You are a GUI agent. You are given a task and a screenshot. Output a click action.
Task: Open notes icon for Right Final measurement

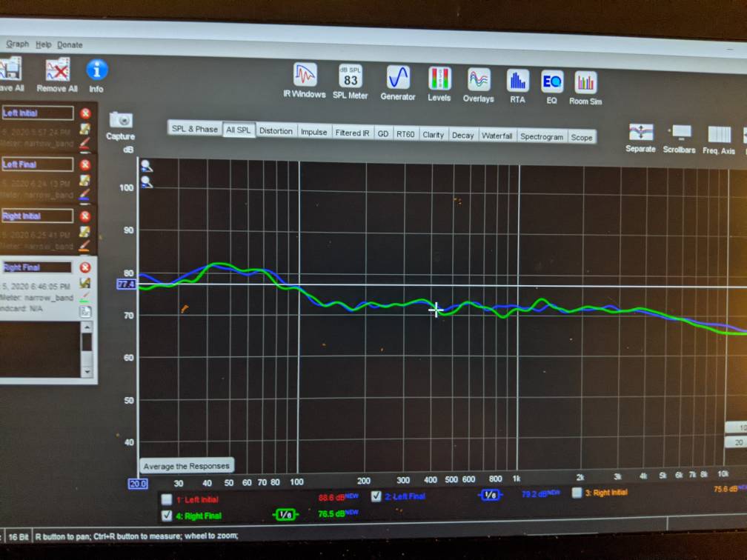pyautogui.click(x=85, y=312)
